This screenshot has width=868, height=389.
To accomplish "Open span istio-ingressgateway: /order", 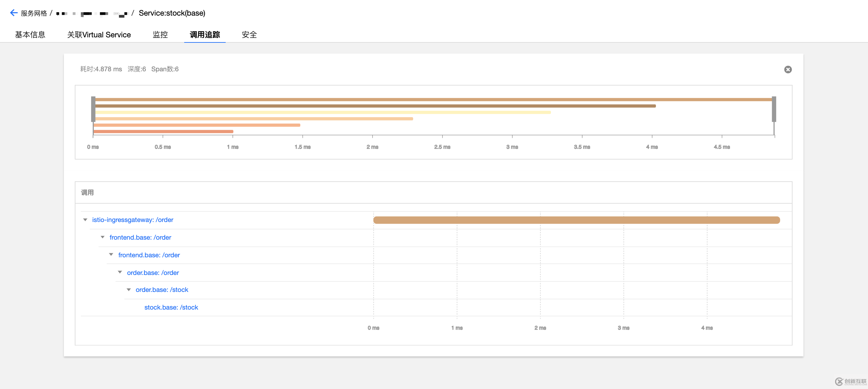I will point(133,220).
